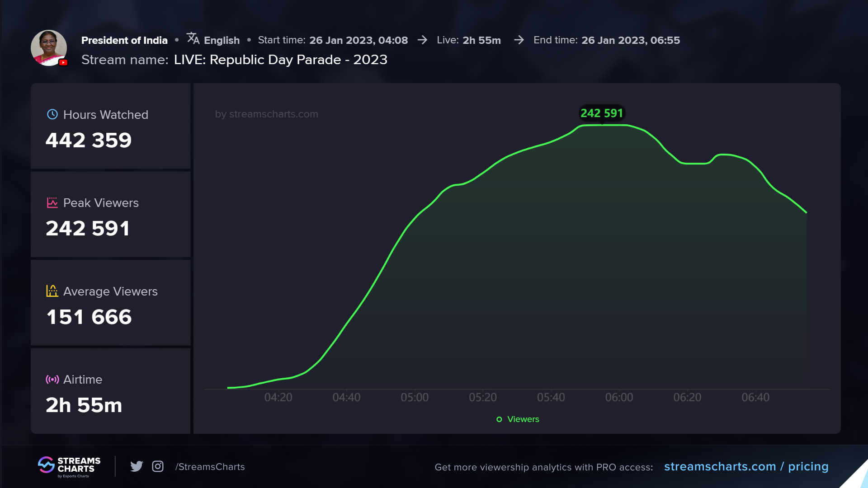Open the Instagram icon
The image size is (868, 488).
click(158, 466)
